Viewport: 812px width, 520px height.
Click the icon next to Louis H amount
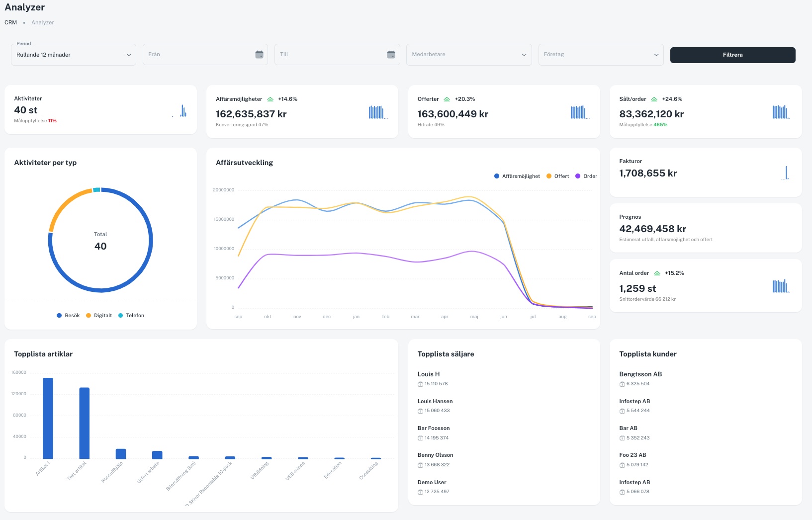pos(420,384)
